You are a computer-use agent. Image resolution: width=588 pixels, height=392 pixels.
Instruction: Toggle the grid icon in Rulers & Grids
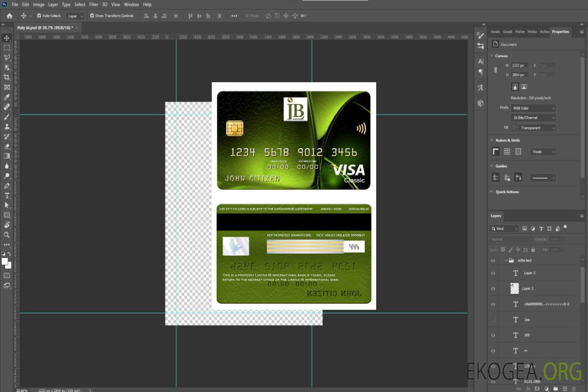coord(507,151)
